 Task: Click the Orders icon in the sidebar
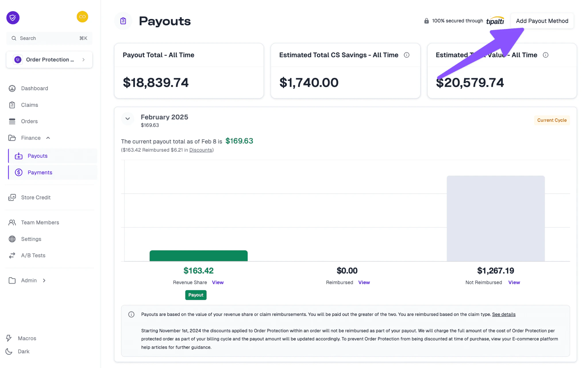(12, 121)
